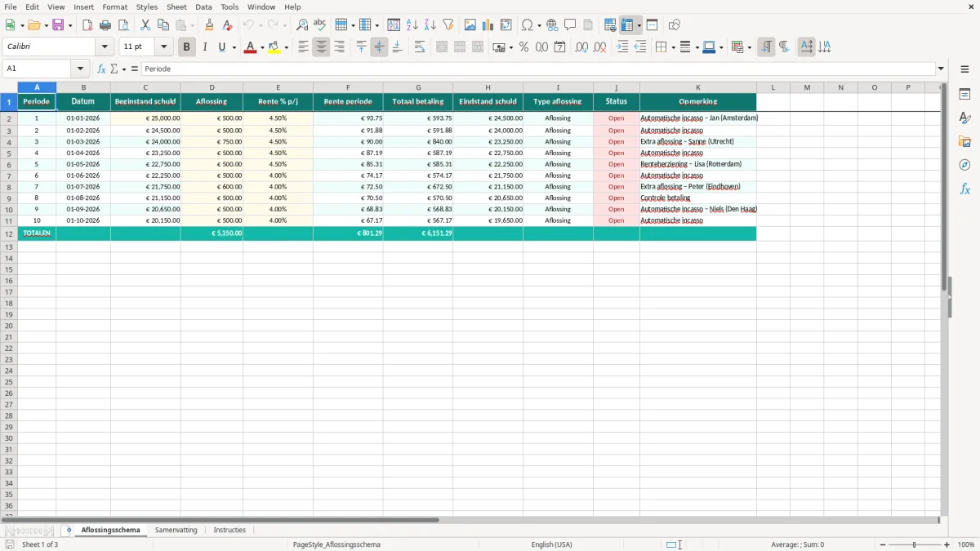Toggle the AutoFilter funnel icon
This screenshot has width=980, height=551.
click(x=448, y=25)
